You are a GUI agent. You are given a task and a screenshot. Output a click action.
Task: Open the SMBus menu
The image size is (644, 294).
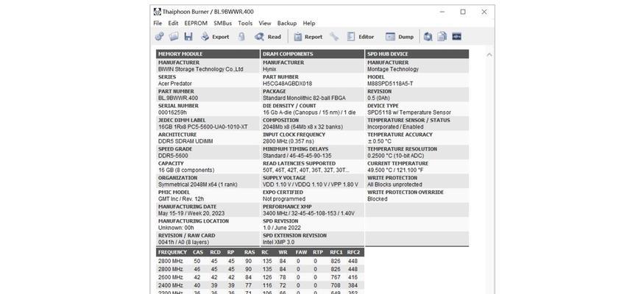[x=222, y=24]
